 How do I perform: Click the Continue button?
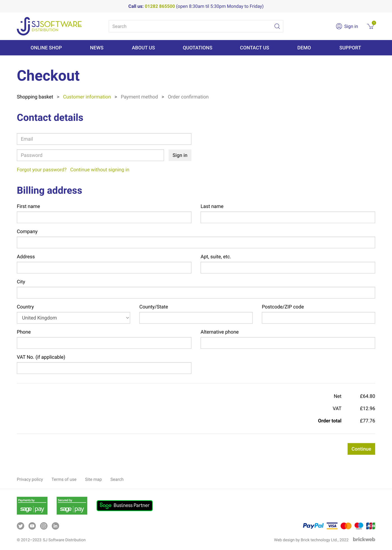[x=361, y=449]
